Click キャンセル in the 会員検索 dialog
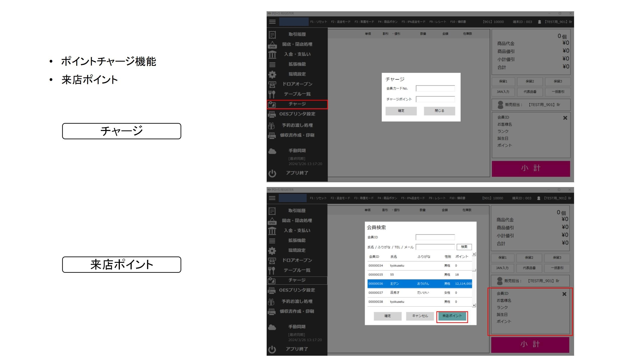The image size is (644, 362). click(420, 316)
